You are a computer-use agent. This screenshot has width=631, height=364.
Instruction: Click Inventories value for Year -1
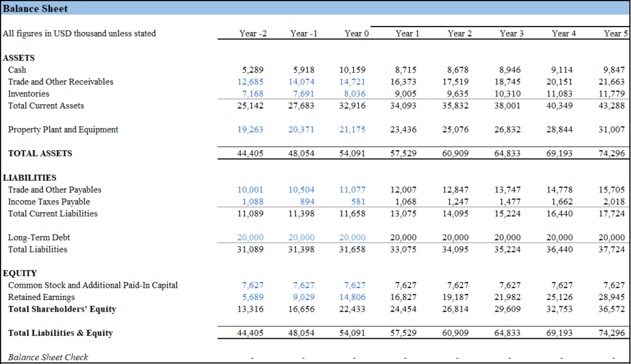(305, 94)
